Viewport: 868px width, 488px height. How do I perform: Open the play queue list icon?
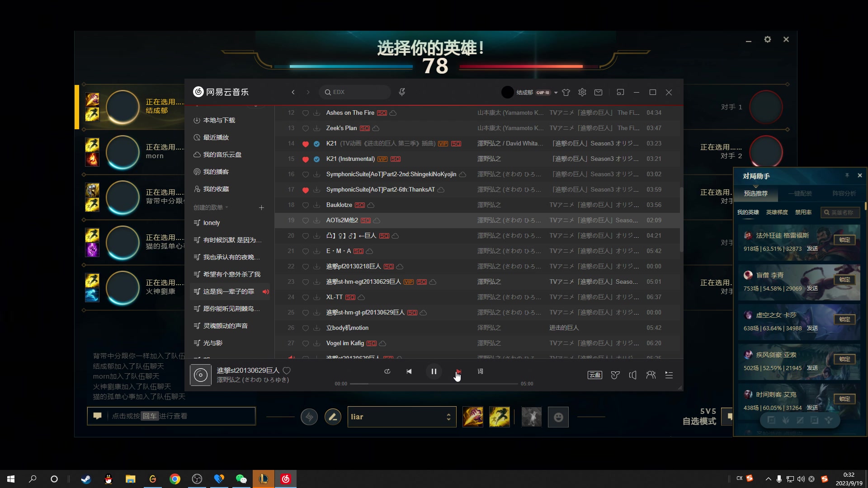(669, 375)
